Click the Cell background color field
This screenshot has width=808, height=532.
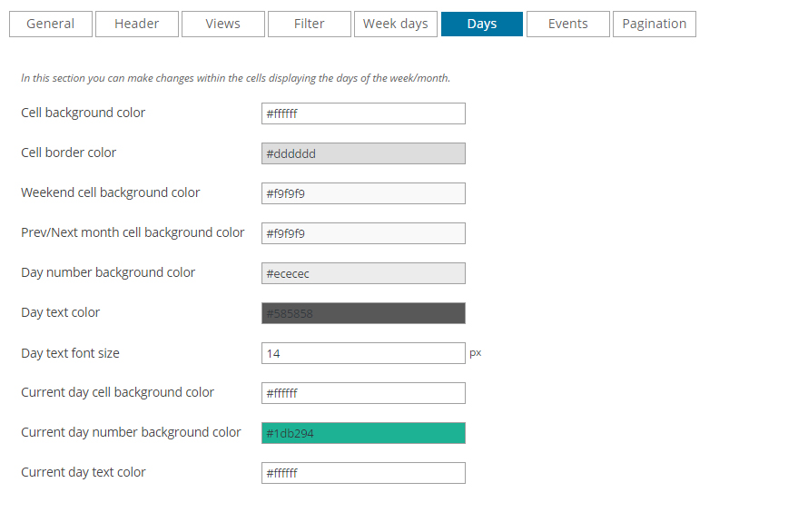[x=363, y=113]
